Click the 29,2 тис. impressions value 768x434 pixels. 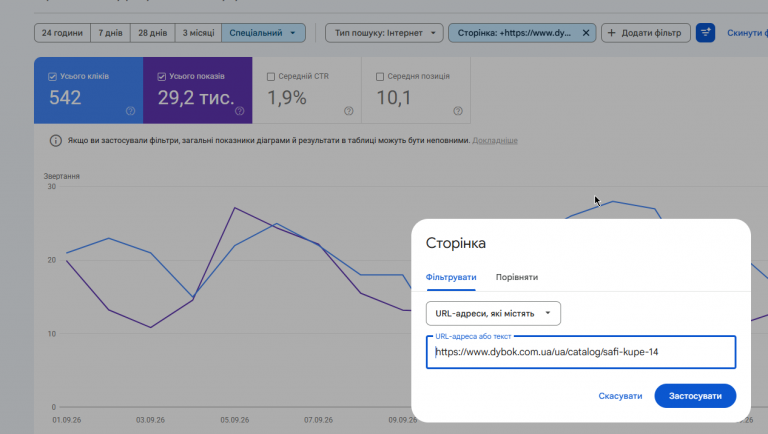pos(196,97)
